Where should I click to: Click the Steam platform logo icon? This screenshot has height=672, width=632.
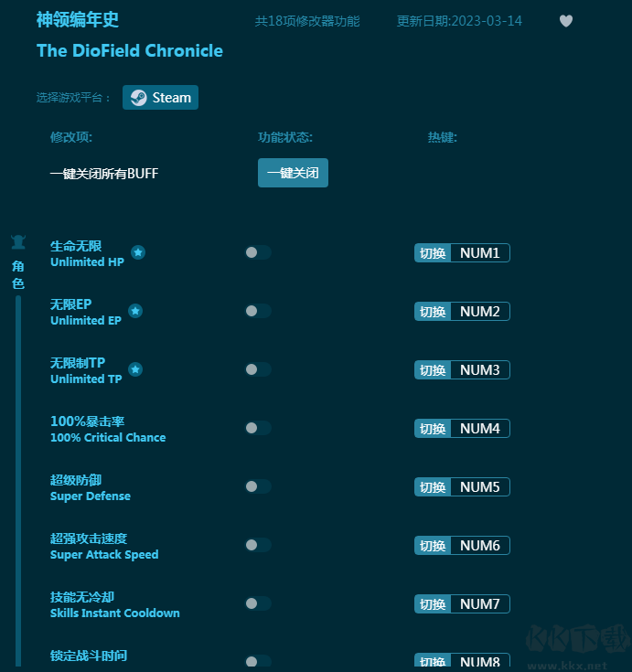click(x=137, y=98)
